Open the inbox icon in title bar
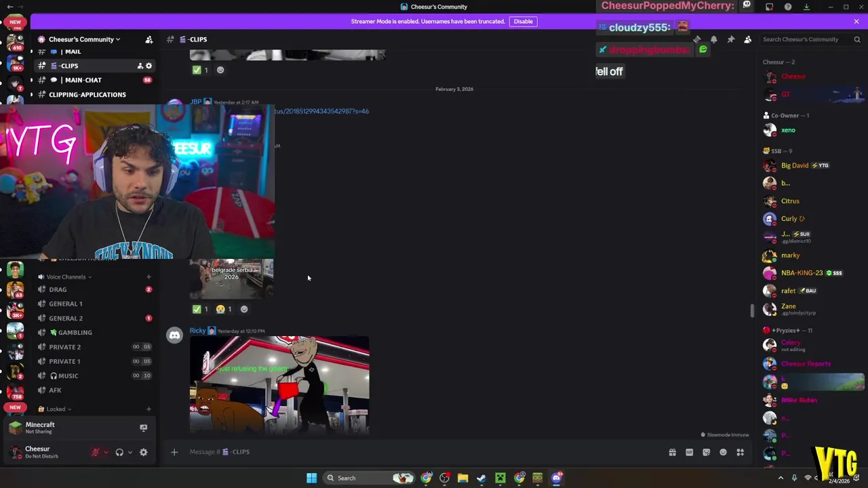The height and width of the screenshot is (488, 868). click(770, 7)
